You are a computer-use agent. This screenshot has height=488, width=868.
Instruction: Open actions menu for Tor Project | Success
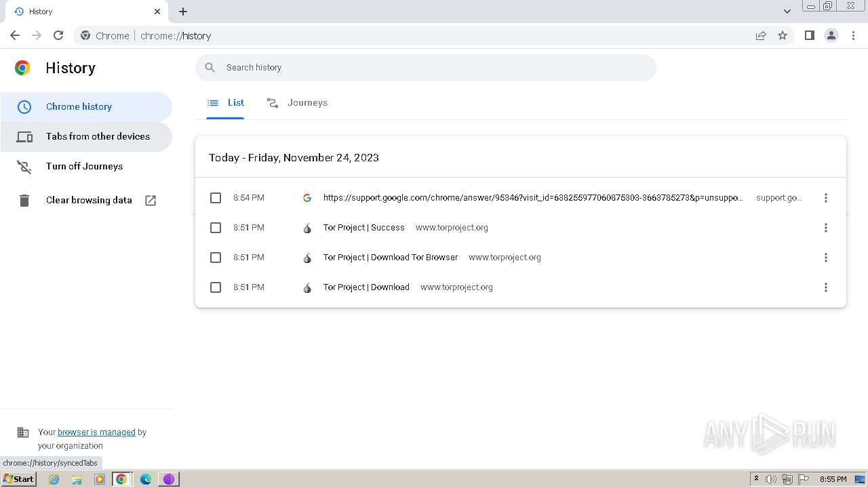825,228
